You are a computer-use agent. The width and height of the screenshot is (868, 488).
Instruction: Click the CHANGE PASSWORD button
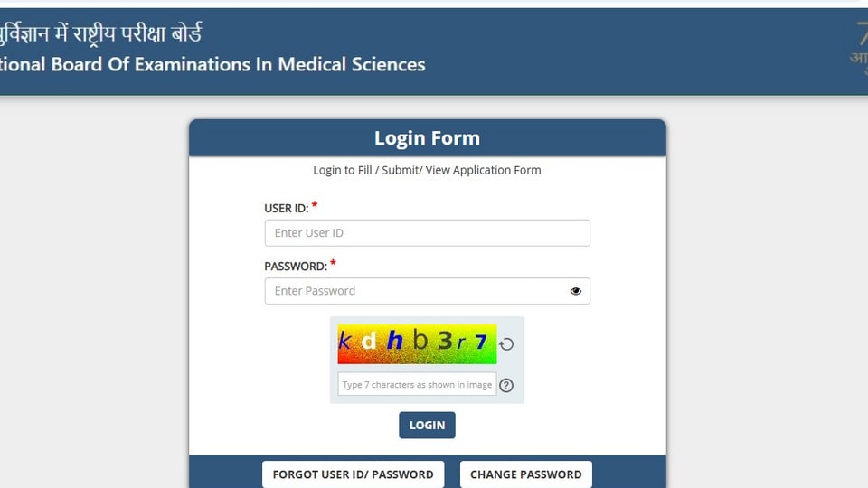[526, 474]
